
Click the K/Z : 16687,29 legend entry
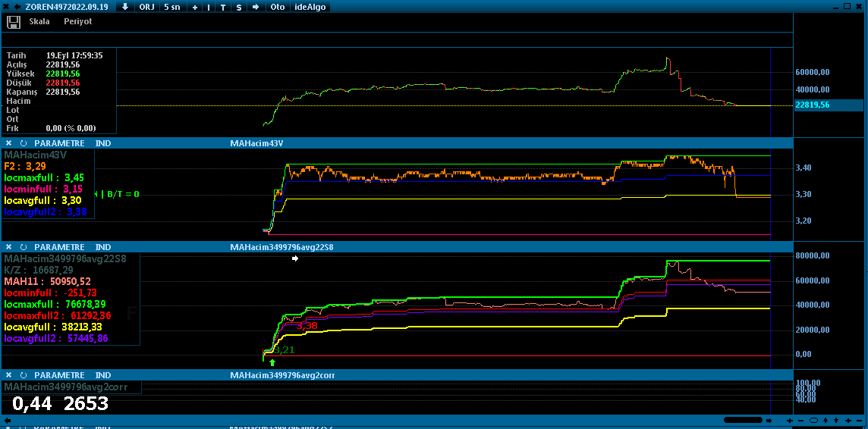[38, 270]
